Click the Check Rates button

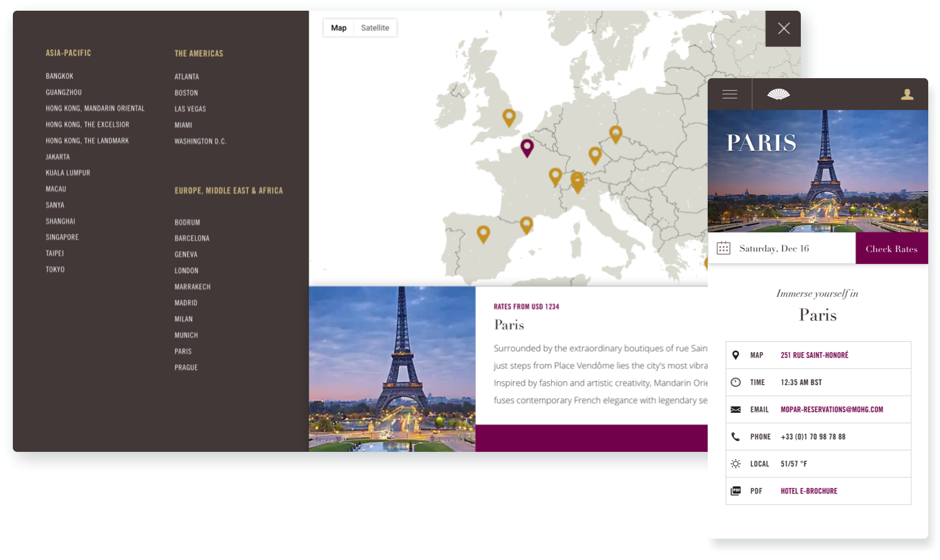pyautogui.click(x=891, y=248)
